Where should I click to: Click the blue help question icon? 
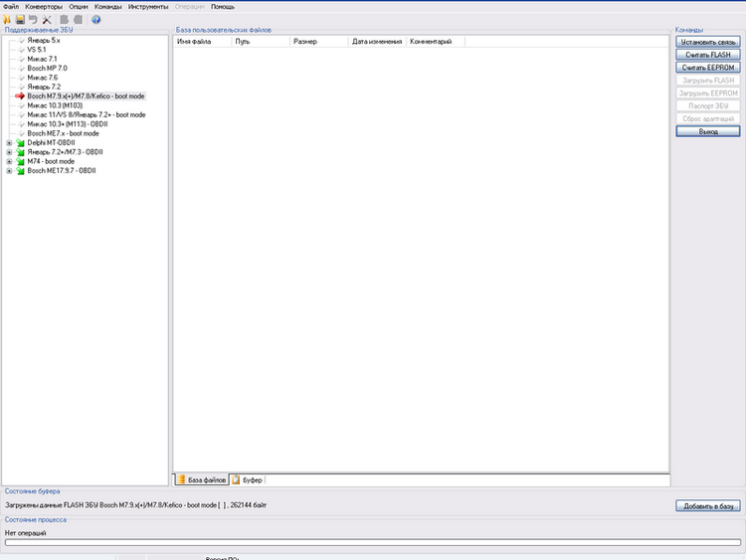(x=96, y=20)
